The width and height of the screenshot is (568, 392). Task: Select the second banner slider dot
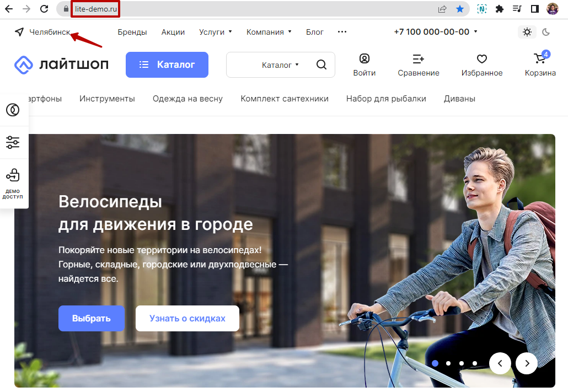coord(448,363)
